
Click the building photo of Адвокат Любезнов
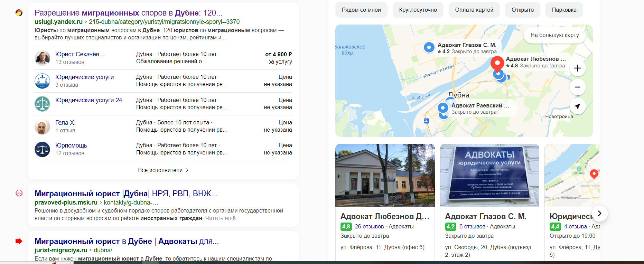[385, 175]
